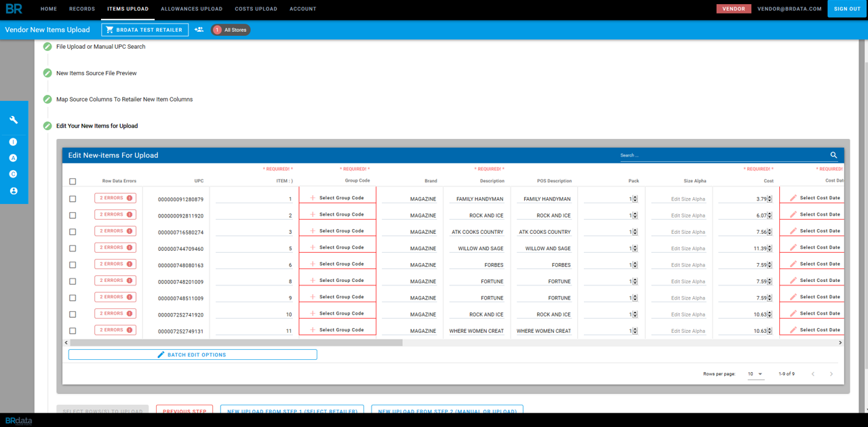Image resolution: width=868 pixels, height=427 pixels.
Task: Open Select Group Code for item 9
Action: click(x=337, y=297)
